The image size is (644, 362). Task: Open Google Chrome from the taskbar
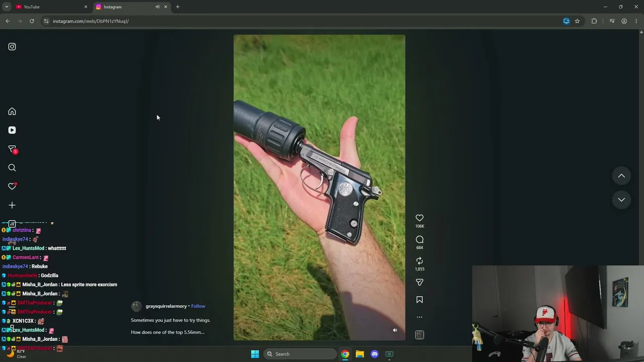345,354
